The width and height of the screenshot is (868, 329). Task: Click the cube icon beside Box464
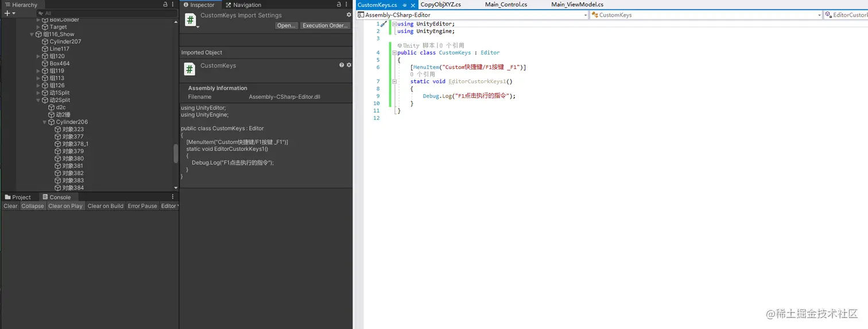(x=45, y=64)
